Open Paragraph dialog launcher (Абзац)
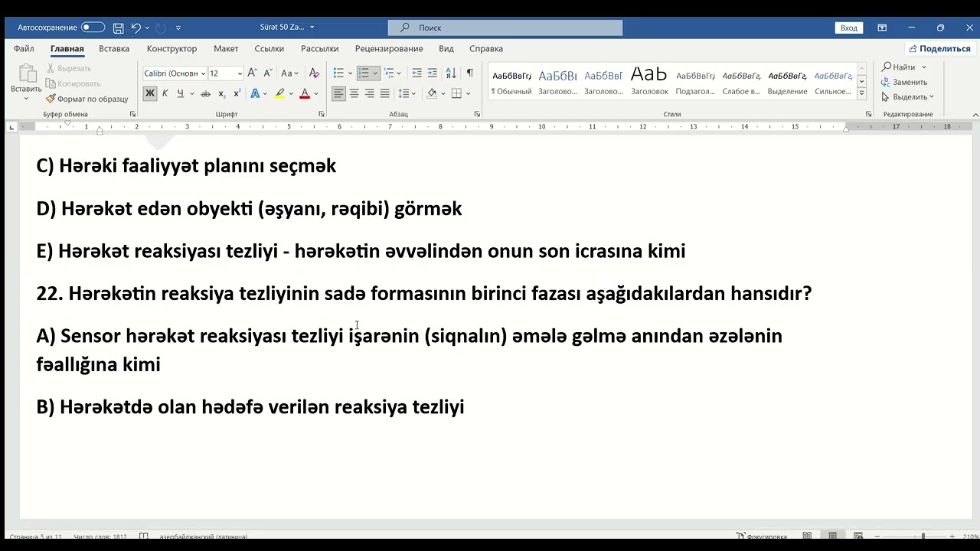 coord(477,114)
